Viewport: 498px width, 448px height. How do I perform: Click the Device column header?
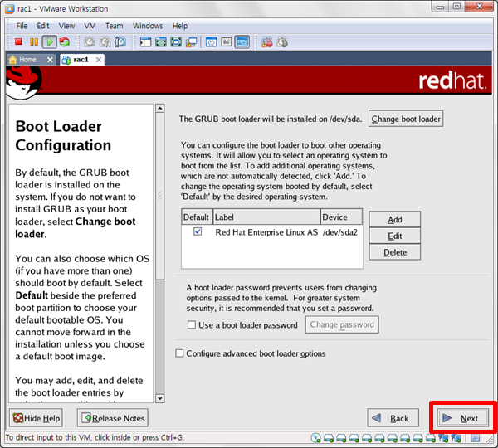click(x=341, y=217)
